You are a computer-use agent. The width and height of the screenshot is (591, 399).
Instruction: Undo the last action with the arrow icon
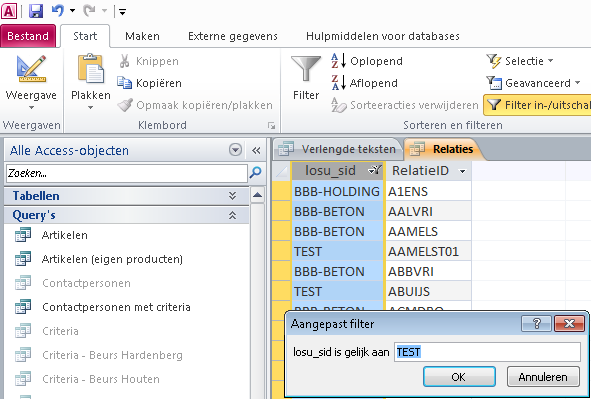coord(58,11)
